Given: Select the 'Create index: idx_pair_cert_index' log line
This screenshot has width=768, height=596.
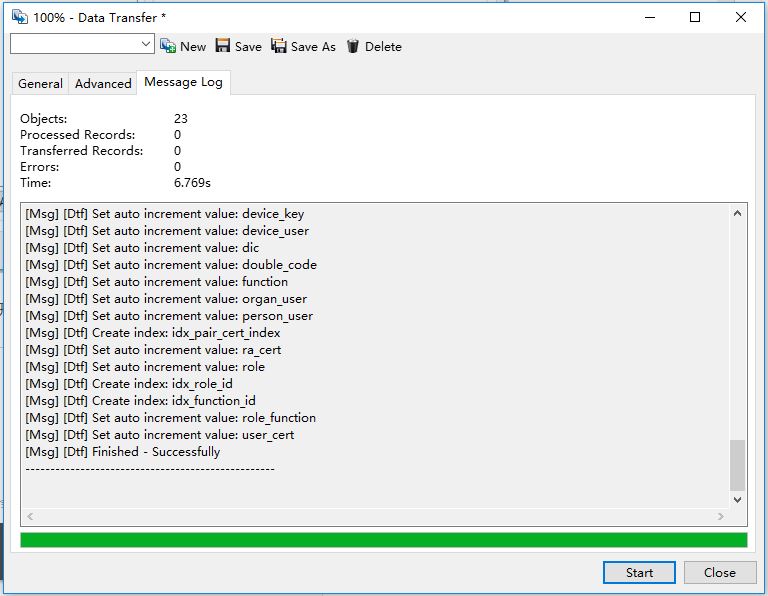Looking at the screenshot, I should pos(153,333).
